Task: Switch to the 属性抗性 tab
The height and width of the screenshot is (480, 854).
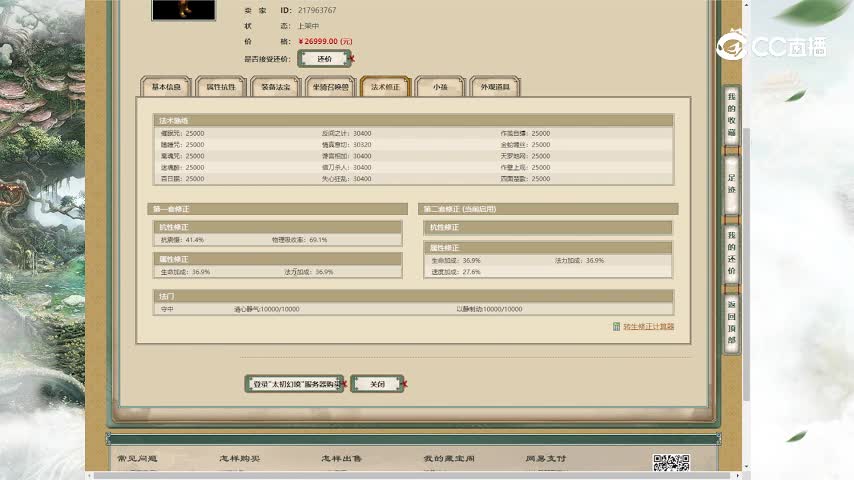Action: click(220, 87)
